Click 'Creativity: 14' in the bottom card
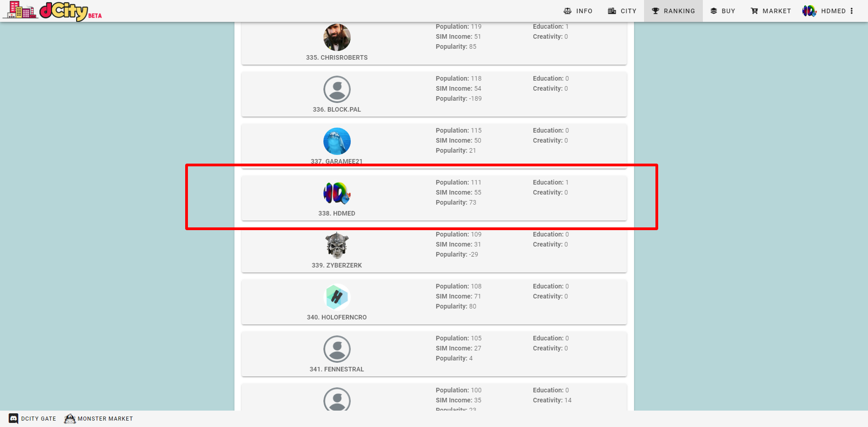The height and width of the screenshot is (427, 868). pos(552,400)
